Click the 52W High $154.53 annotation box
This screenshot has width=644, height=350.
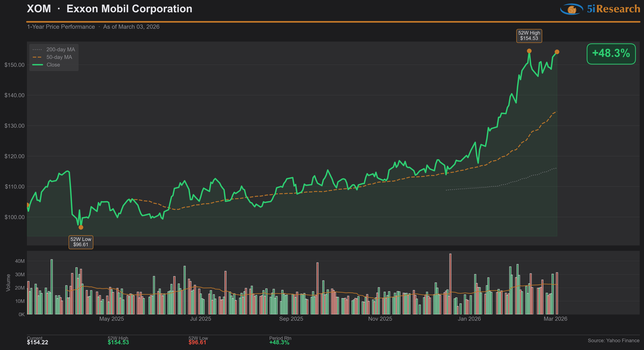click(529, 36)
